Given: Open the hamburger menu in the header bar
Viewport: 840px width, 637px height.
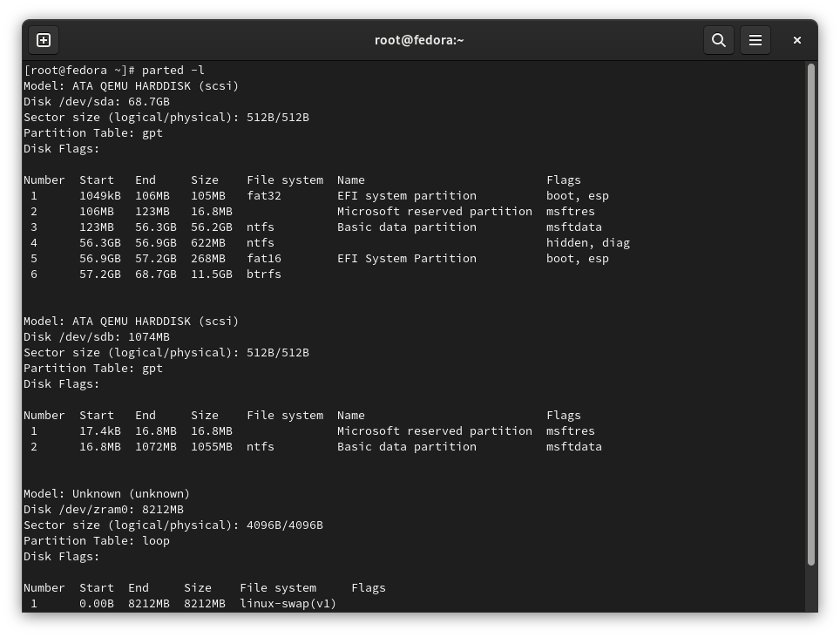Looking at the screenshot, I should click(x=755, y=40).
